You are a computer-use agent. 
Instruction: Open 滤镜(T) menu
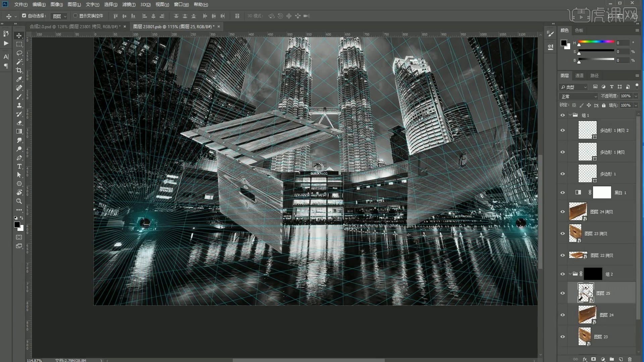129,4
